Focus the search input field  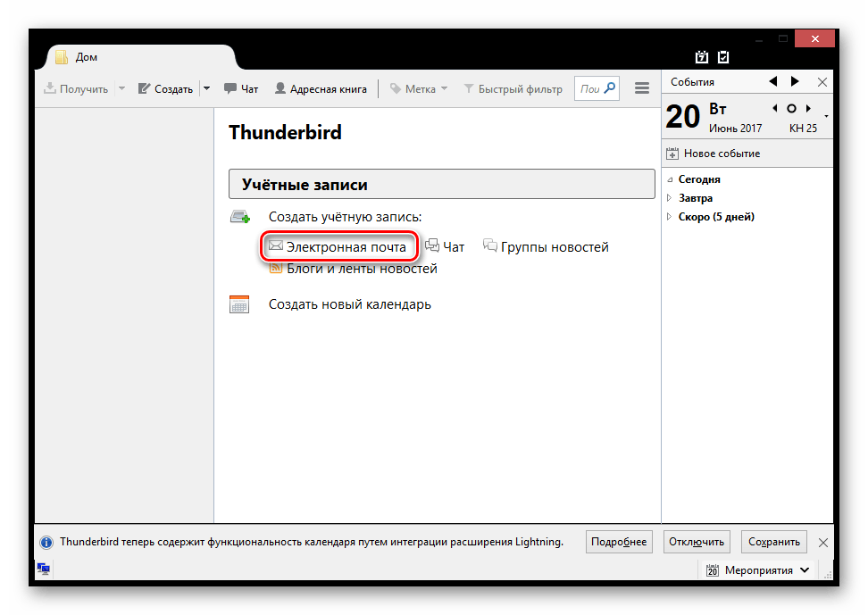coord(589,88)
